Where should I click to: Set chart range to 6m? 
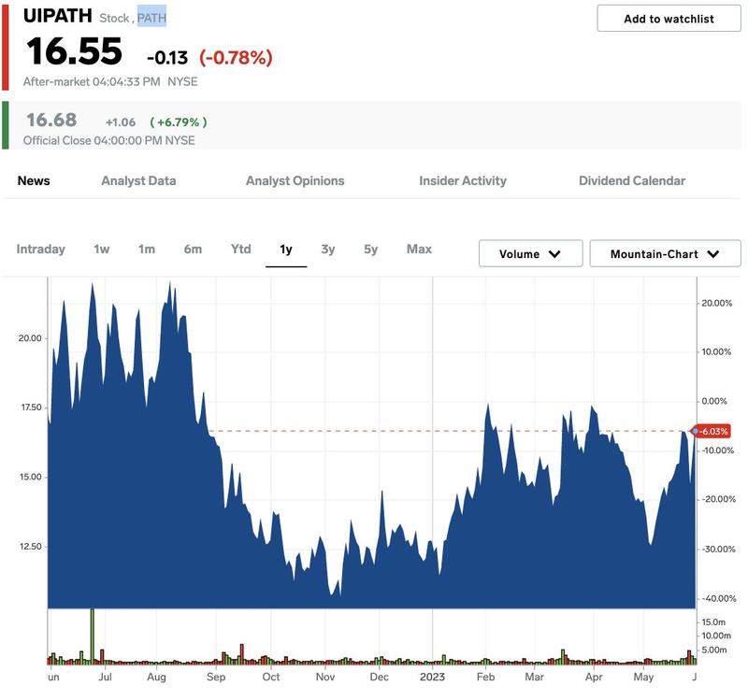(193, 249)
